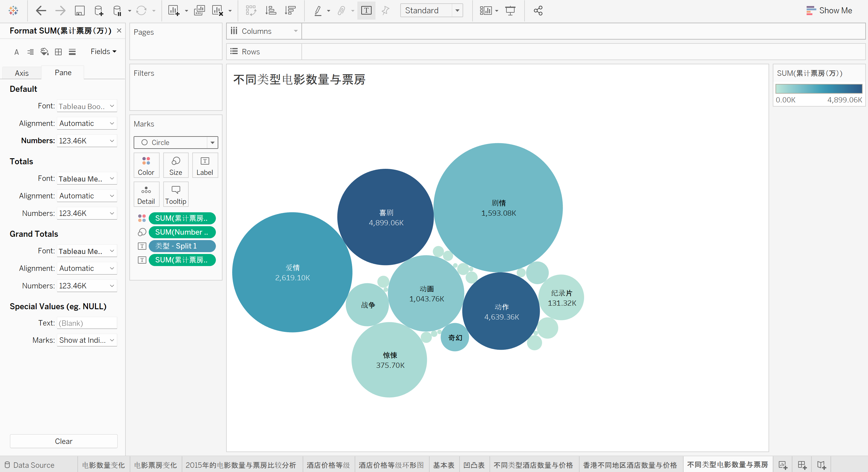Open the Fields menu

pos(103,52)
